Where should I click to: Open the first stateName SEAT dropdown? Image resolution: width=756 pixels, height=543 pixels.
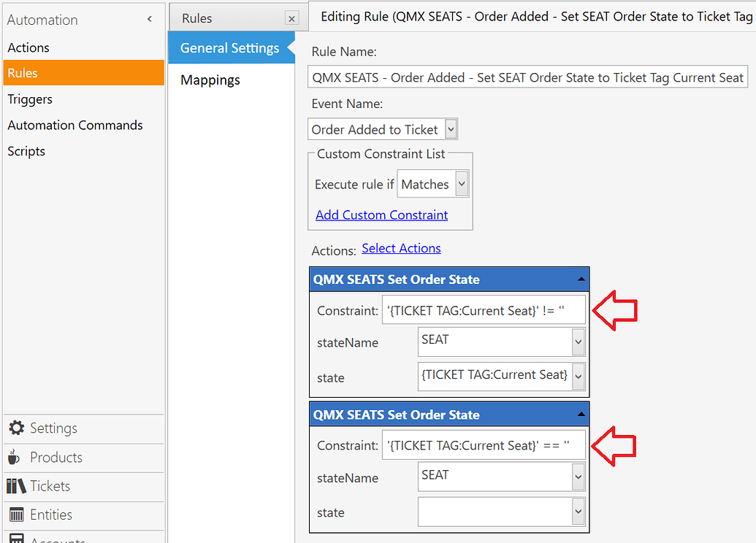(578, 342)
